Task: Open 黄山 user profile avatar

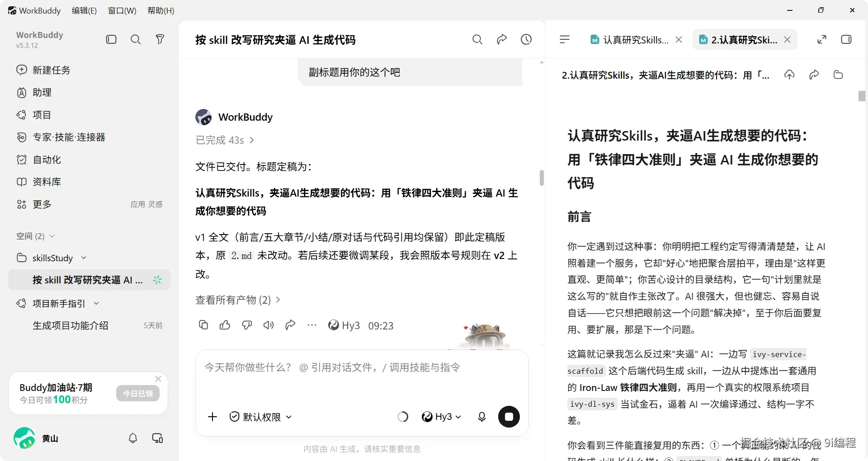Action: click(x=24, y=438)
